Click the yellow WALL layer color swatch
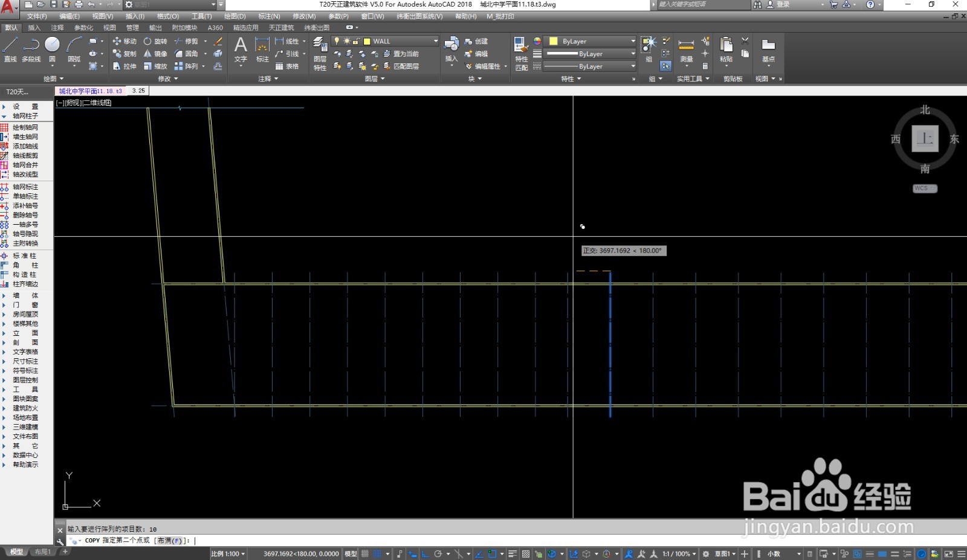 [367, 41]
